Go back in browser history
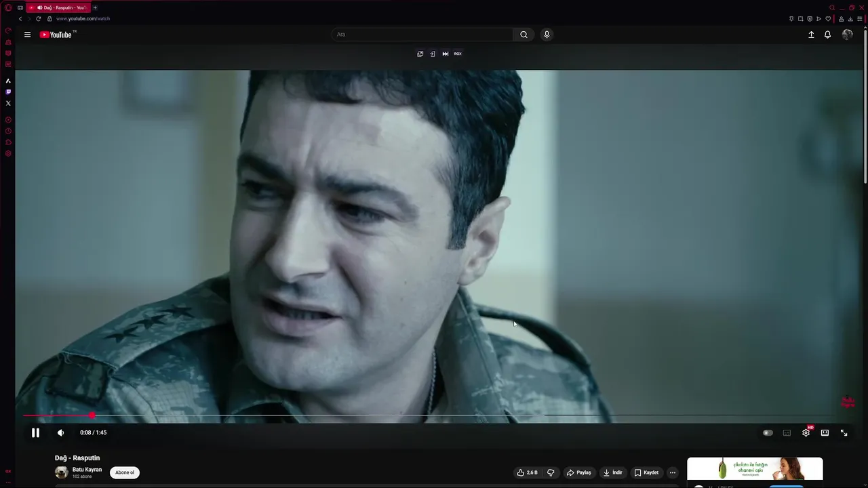This screenshot has height=488, width=868. [20, 19]
